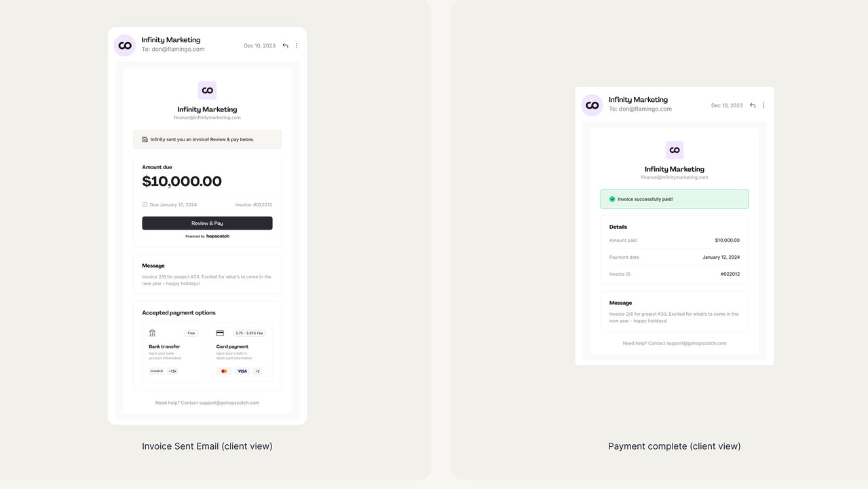Click the Review & Pay button
This screenshot has height=489, width=868.
(207, 223)
